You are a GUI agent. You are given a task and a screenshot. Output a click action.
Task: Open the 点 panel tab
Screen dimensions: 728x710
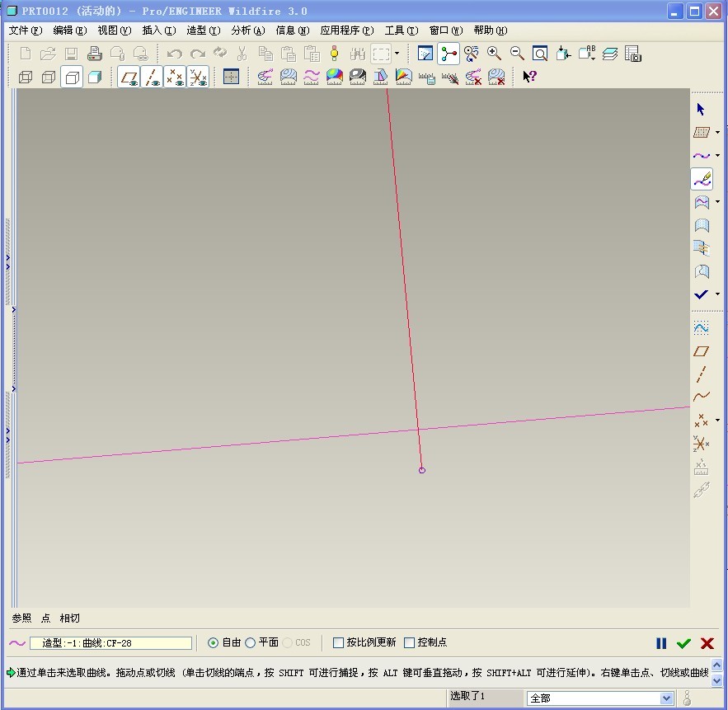(x=45, y=618)
